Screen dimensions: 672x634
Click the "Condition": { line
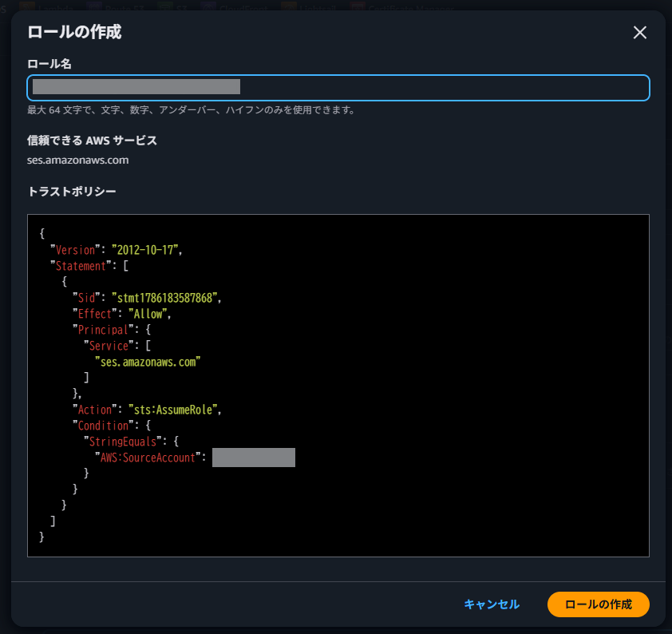[112, 426]
